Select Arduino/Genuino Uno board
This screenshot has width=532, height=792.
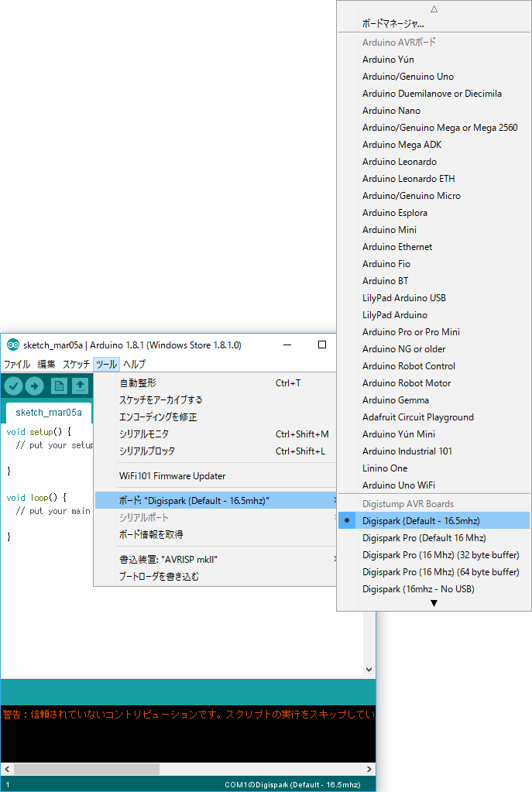pos(434,77)
